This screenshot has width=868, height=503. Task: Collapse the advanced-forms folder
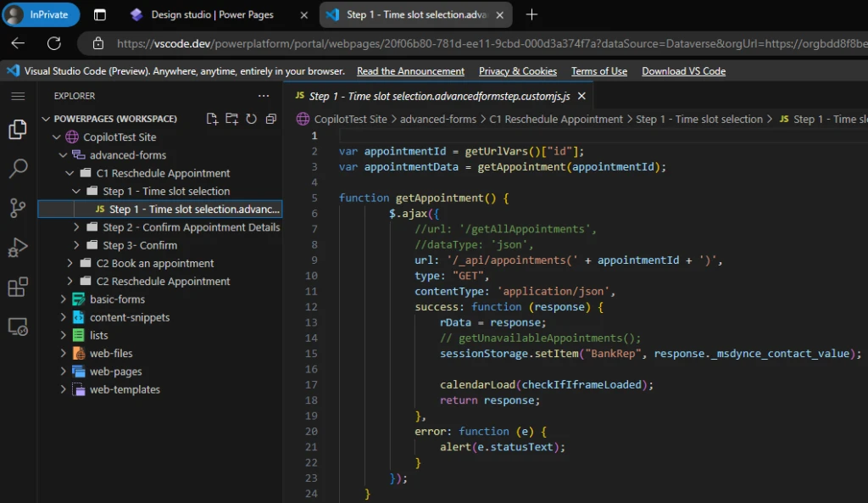[64, 154]
